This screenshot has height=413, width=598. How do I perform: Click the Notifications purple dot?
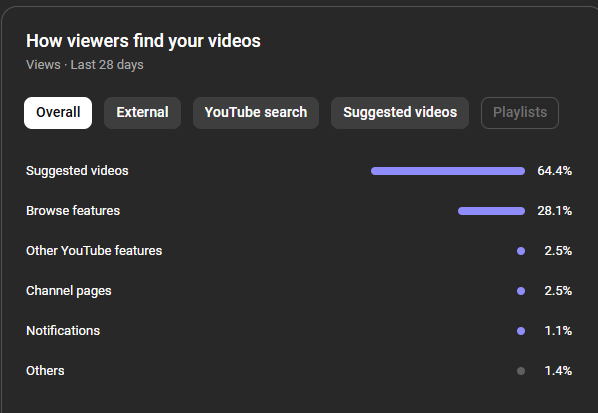521,331
